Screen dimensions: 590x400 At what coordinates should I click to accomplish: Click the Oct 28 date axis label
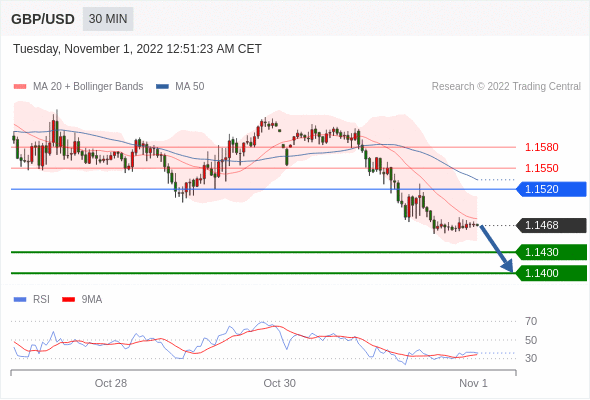tap(111, 383)
